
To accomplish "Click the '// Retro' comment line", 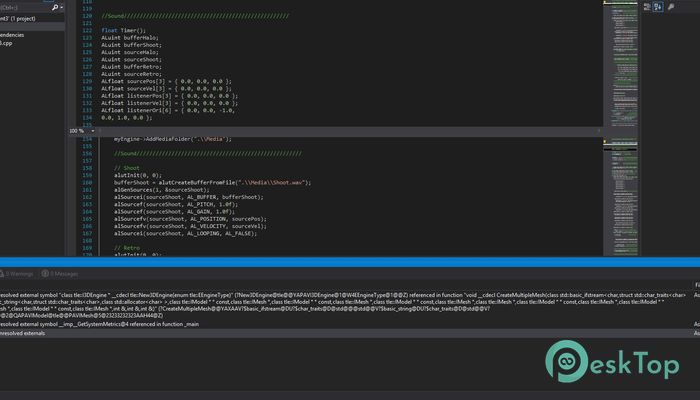I will pos(127,248).
